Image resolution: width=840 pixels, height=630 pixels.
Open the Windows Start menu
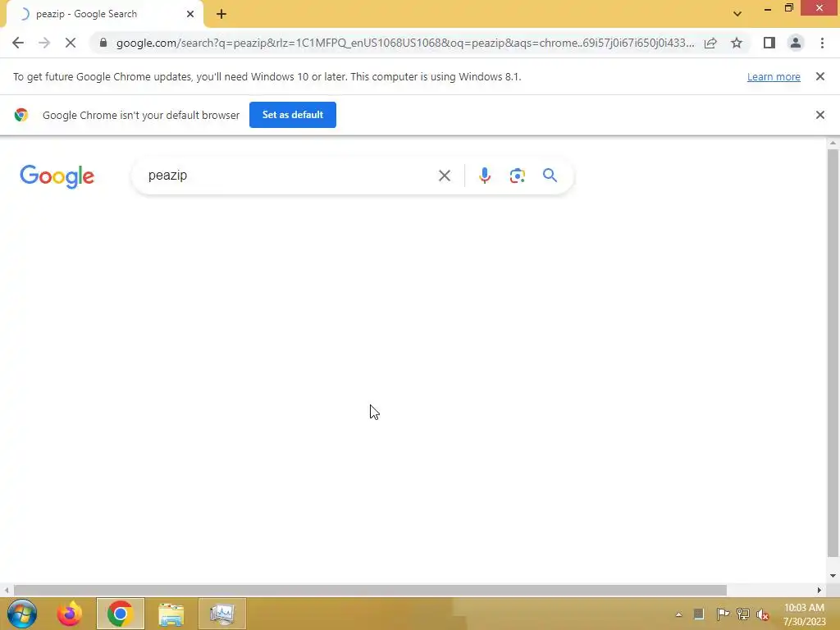(22, 614)
